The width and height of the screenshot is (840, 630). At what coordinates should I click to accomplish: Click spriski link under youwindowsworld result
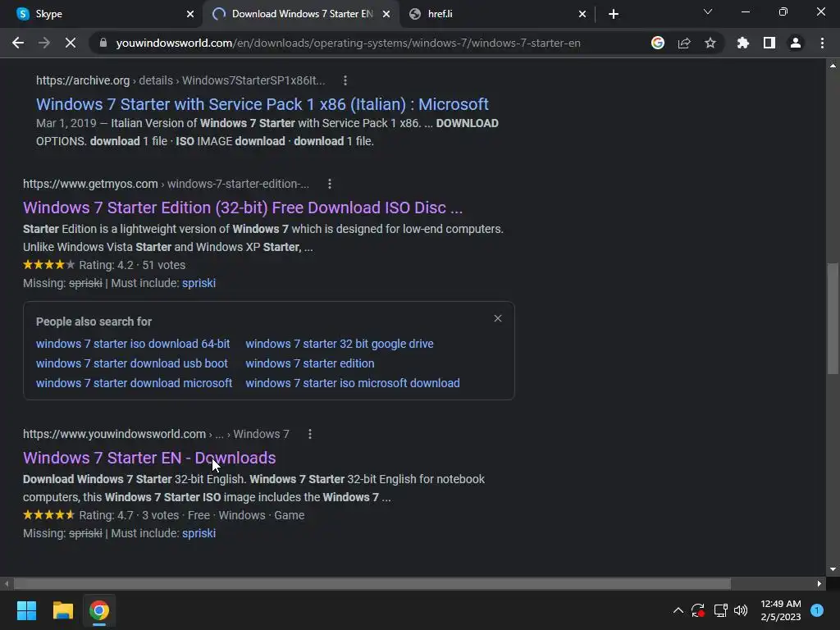coord(199,533)
